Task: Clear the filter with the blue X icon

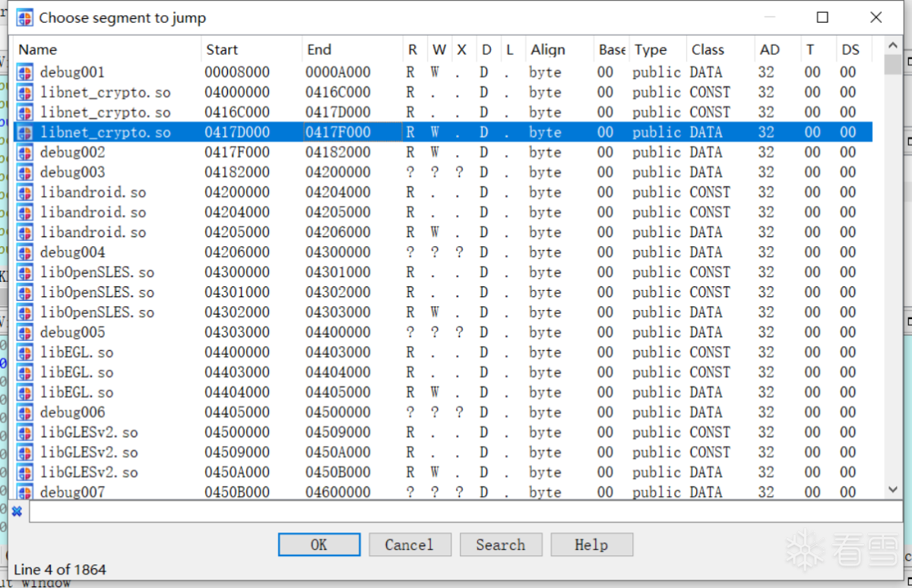Action: click(17, 511)
